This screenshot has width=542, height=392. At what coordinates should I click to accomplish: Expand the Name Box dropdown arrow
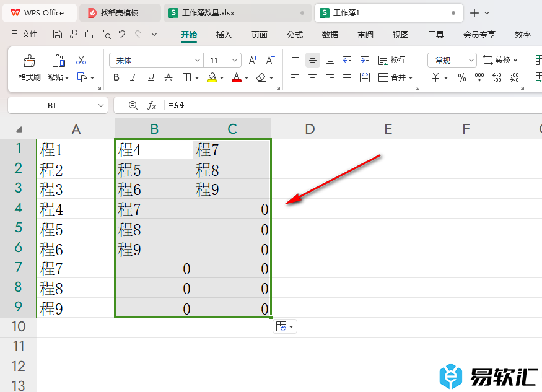click(x=101, y=105)
